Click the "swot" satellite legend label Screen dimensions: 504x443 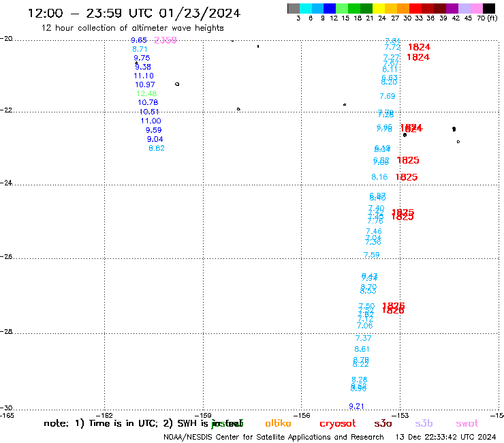tap(467, 423)
